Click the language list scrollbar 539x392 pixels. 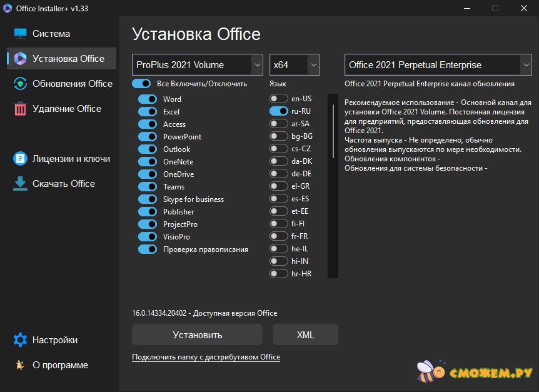click(333, 188)
